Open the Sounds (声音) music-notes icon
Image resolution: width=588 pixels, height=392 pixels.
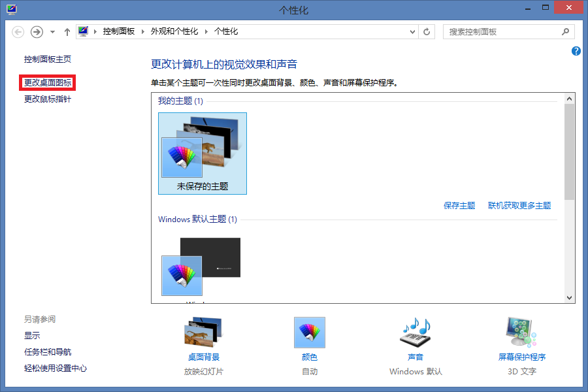[x=416, y=332]
